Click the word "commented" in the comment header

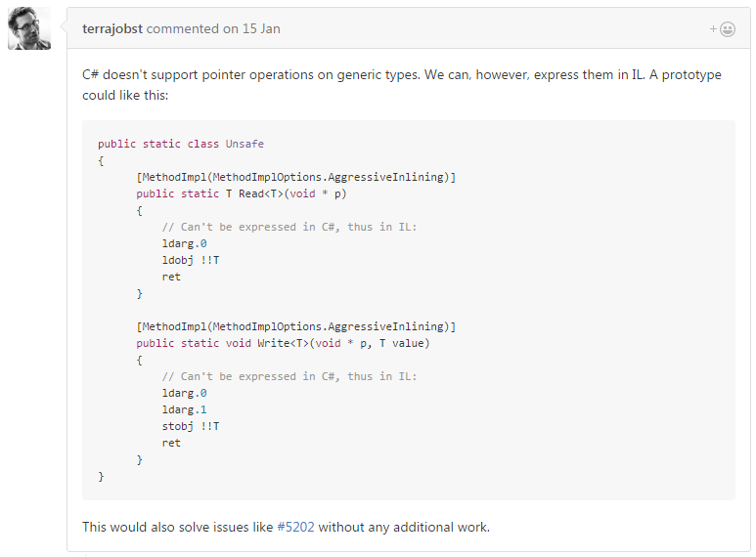pyautogui.click(x=182, y=29)
